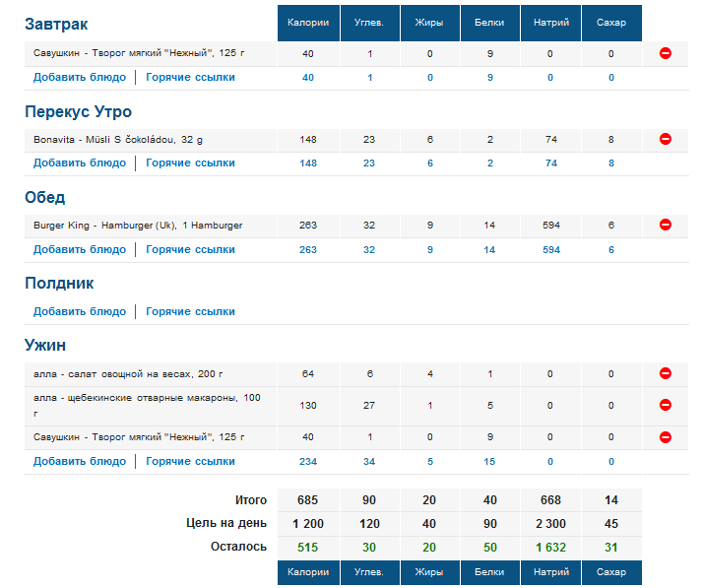Remove the Burger King Hamburger entry
The width and height of the screenshot is (702, 588).
665,226
